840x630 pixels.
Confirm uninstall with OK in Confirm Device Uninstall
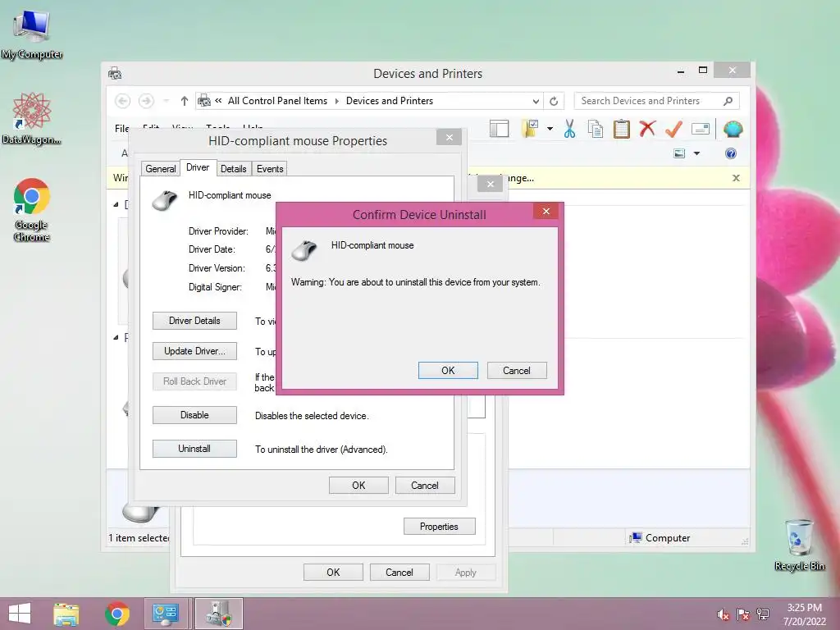point(448,370)
